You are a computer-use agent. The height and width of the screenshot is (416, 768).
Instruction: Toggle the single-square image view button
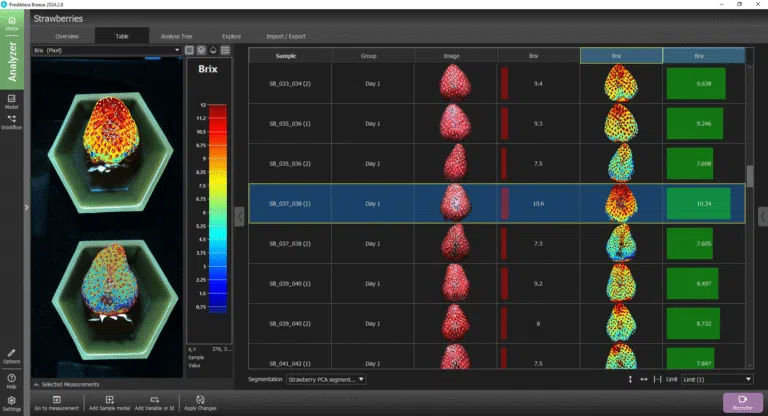pos(189,50)
